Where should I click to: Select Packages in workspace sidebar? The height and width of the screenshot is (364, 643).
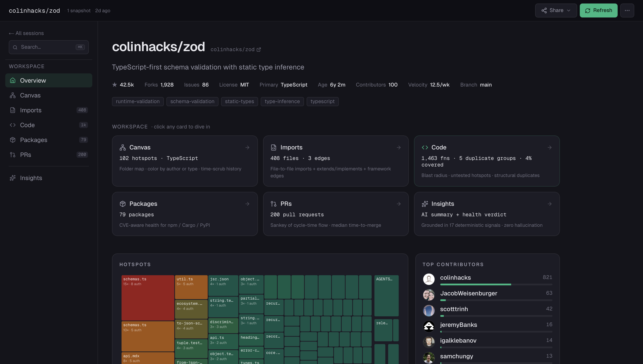pos(49,140)
